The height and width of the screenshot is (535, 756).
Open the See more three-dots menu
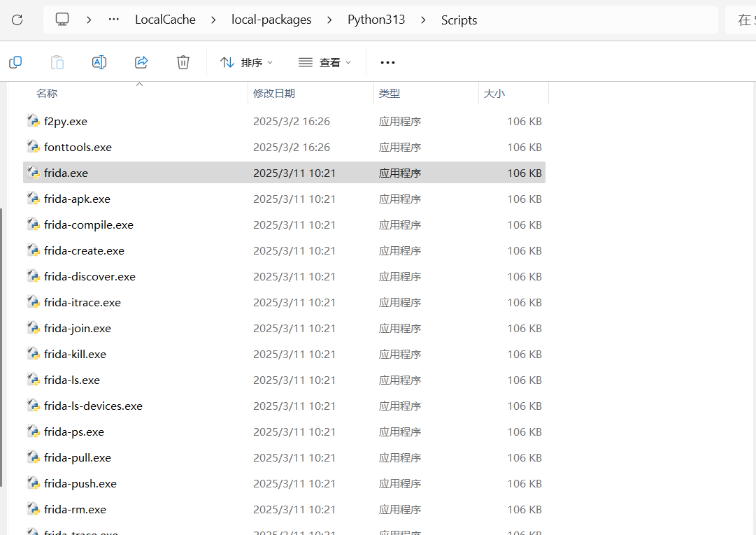pos(387,62)
